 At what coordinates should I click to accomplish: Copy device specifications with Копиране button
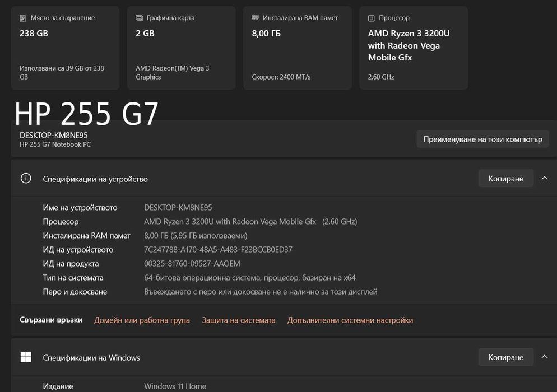[x=506, y=178]
